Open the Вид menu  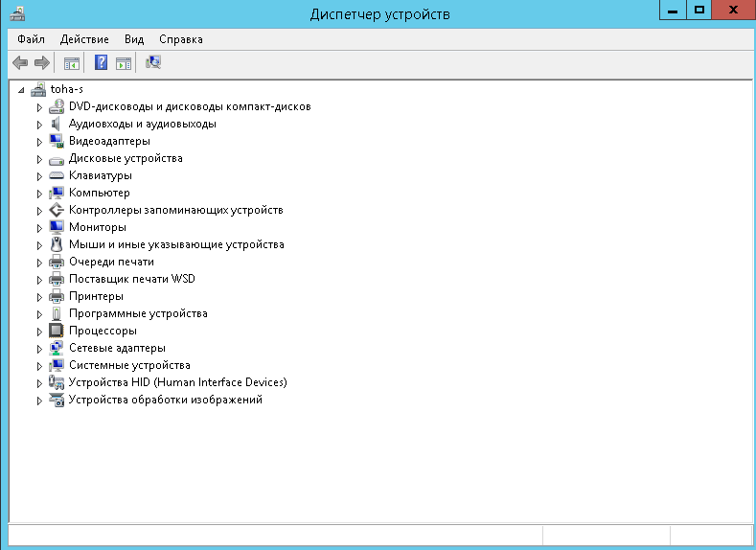pyautogui.click(x=134, y=39)
